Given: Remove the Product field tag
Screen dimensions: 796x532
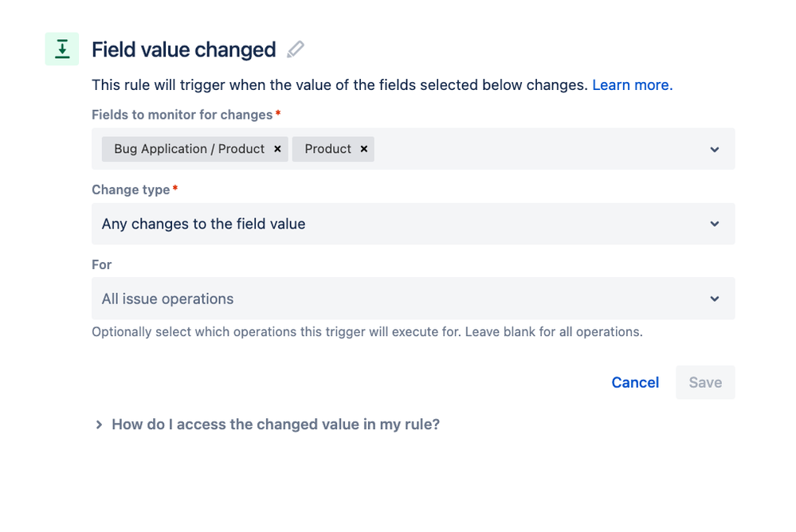Looking at the screenshot, I should pos(364,149).
